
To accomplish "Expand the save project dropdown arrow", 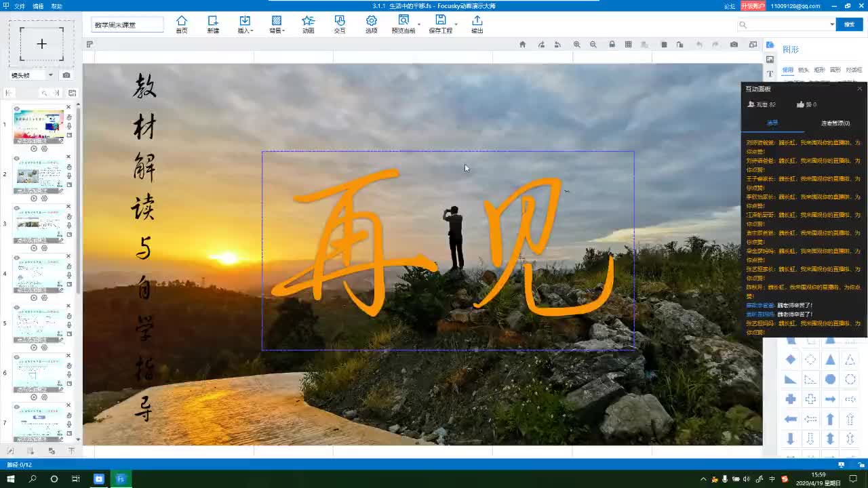I will [x=456, y=24].
